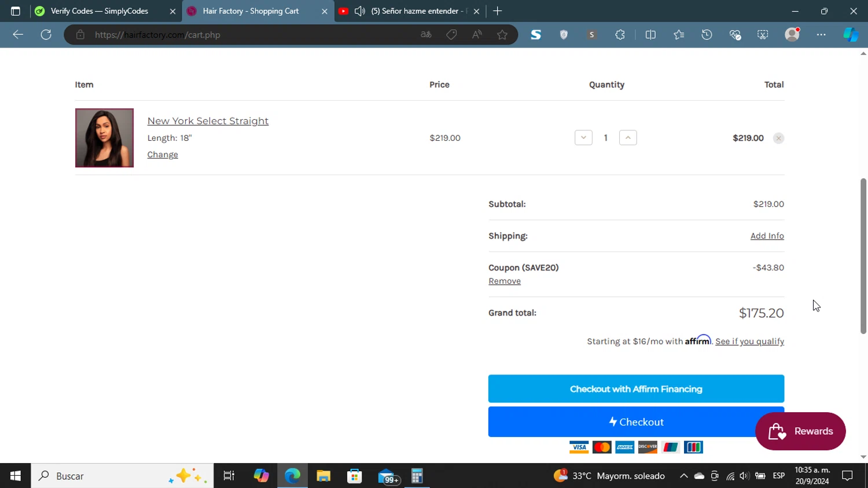The width and height of the screenshot is (868, 488).
Task: Click the Grand total $175.20 amount
Action: tap(762, 313)
